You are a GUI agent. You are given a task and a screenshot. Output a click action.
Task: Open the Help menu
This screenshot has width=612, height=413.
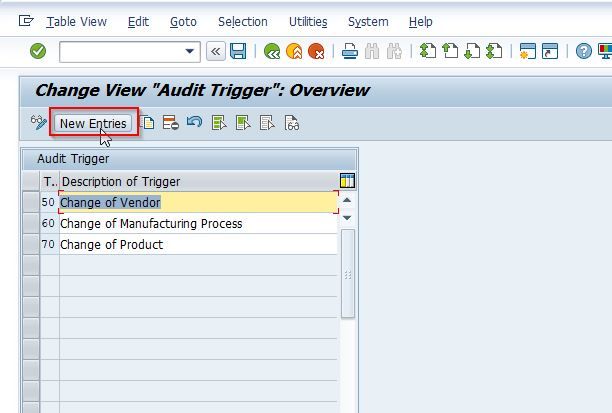click(420, 22)
